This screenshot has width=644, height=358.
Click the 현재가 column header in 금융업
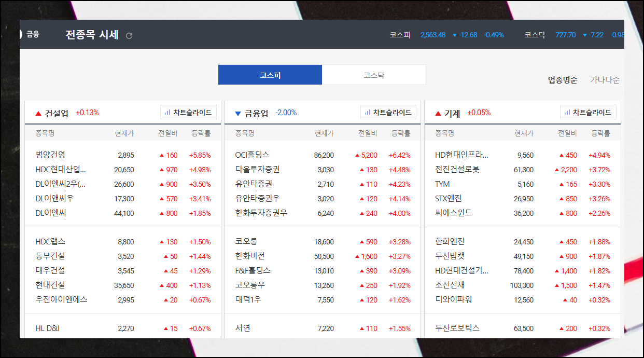point(324,133)
